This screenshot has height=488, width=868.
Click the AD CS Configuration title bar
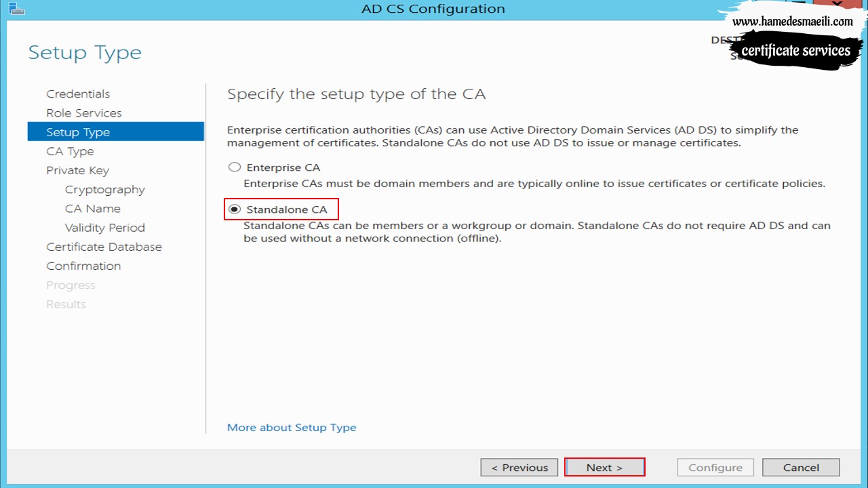click(433, 9)
